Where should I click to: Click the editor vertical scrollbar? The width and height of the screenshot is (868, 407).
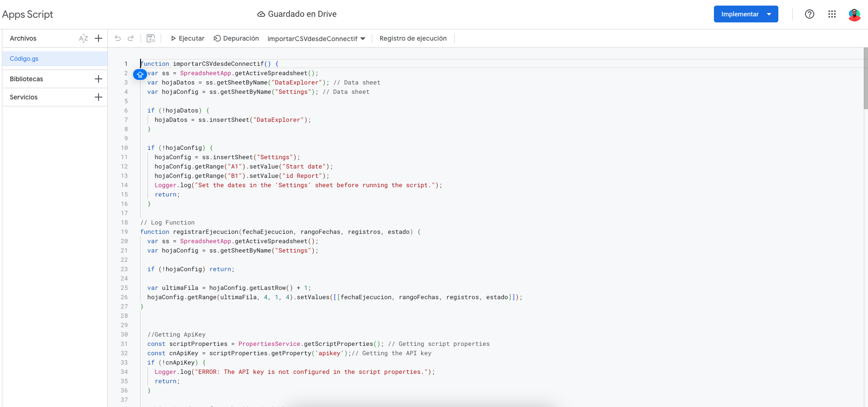click(x=865, y=79)
